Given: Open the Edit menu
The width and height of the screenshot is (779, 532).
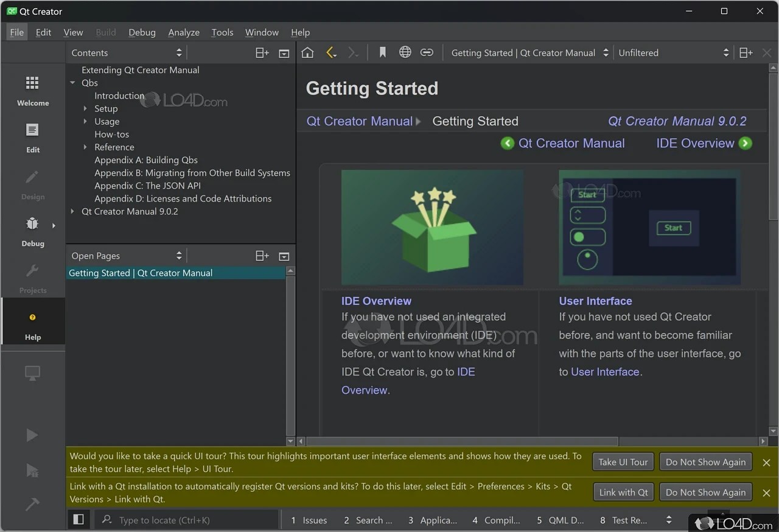Looking at the screenshot, I should pos(43,32).
